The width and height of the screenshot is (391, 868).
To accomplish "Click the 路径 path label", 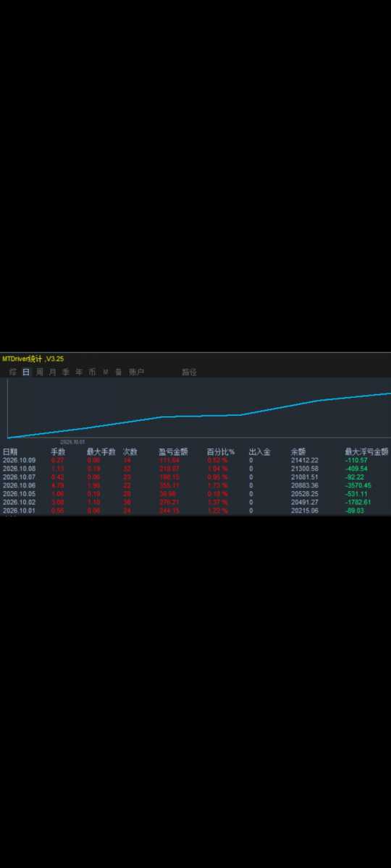I will coord(189,372).
